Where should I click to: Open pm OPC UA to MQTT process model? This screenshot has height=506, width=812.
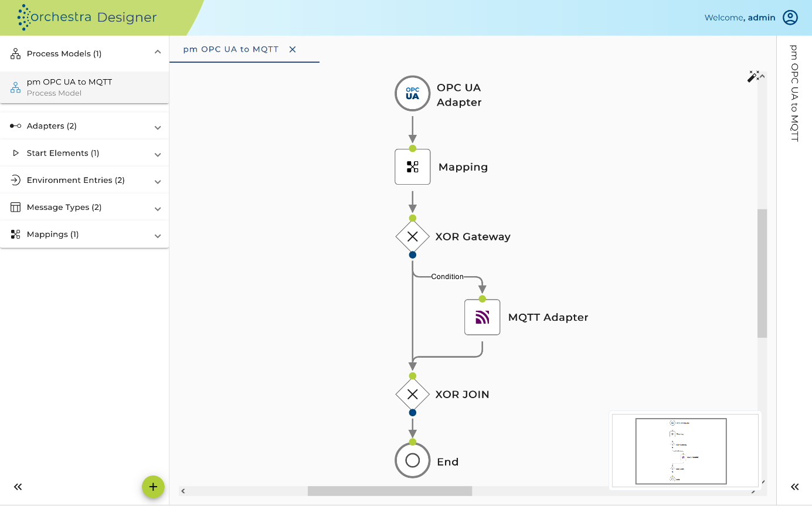point(84,87)
